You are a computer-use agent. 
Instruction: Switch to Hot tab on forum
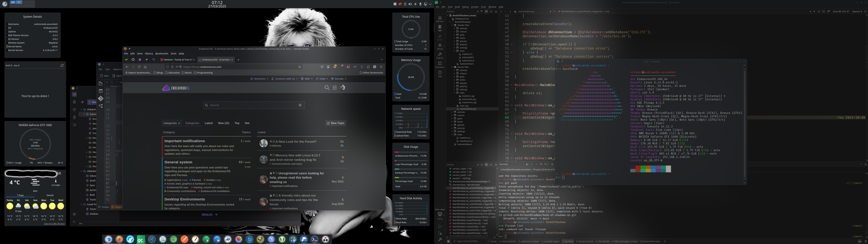tap(247, 123)
